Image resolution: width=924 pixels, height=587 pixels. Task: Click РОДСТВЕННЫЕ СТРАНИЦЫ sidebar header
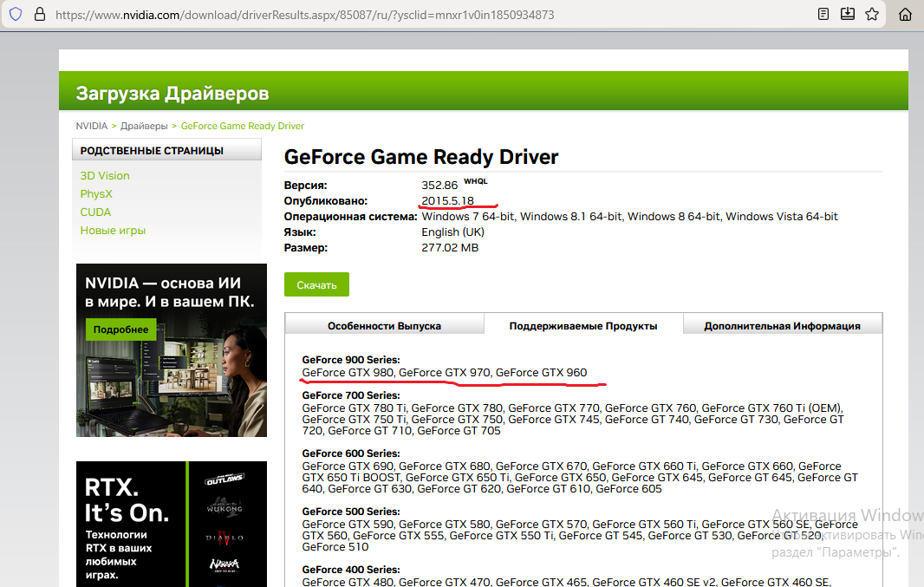point(152,151)
